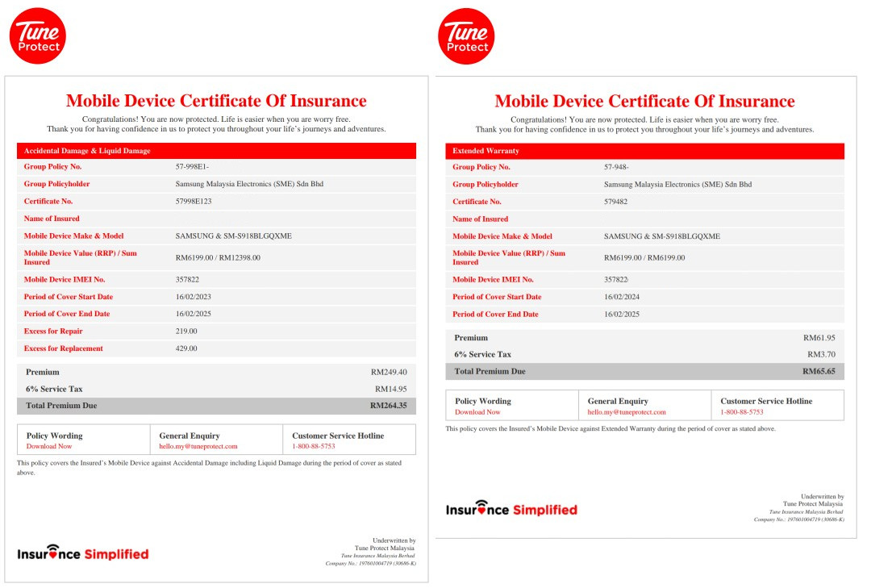Click 'Policy Wording' heading on Accidental Damage certificate
The width and height of the screenshot is (871, 588).
(x=55, y=436)
